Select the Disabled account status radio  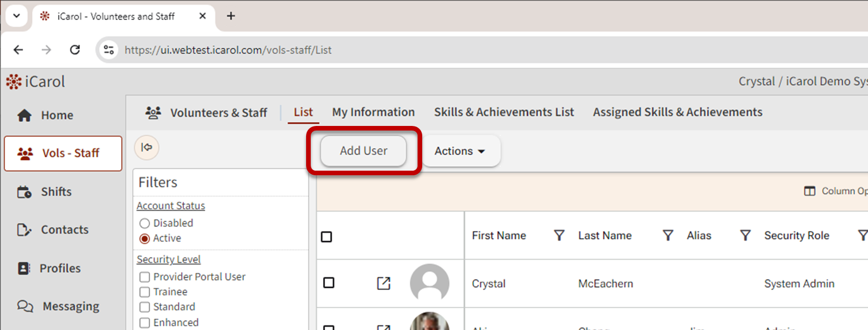145,223
